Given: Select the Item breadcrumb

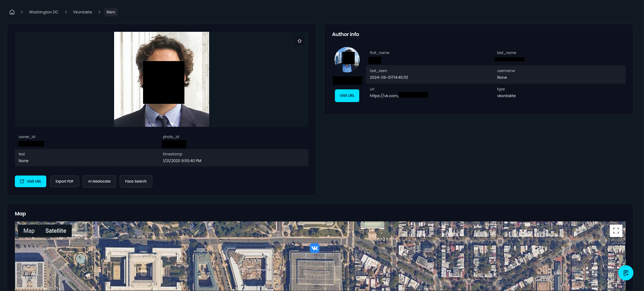Looking at the screenshot, I should (x=111, y=12).
